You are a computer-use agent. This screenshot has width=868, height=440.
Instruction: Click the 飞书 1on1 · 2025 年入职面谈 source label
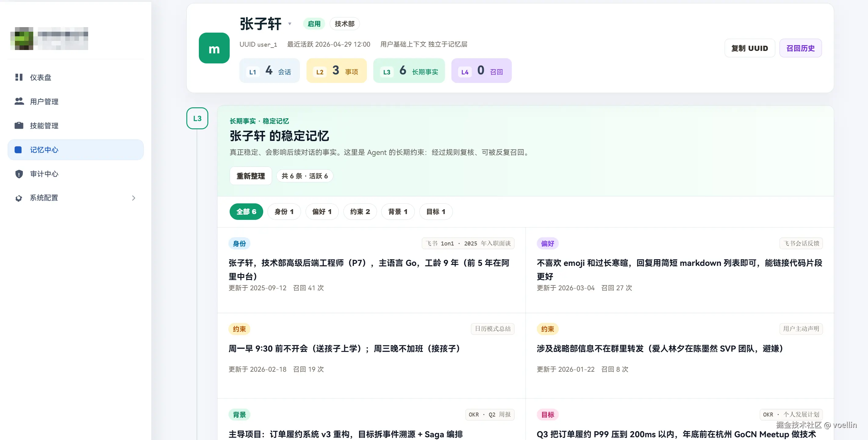pyautogui.click(x=468, y=243)
